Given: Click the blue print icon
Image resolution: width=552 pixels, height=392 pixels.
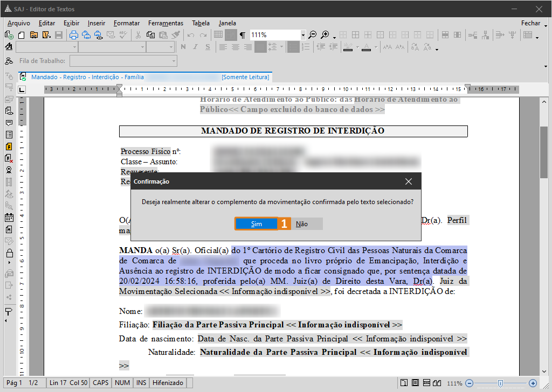Looking at the screenshot, I should (73, 35).
